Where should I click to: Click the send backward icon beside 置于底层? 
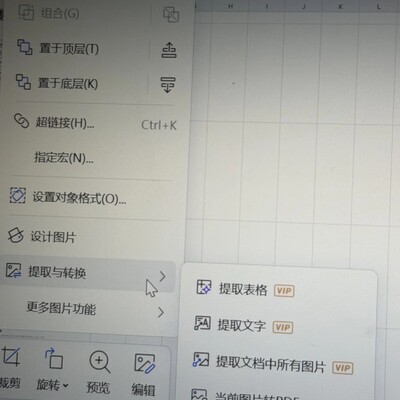[168, 85]
